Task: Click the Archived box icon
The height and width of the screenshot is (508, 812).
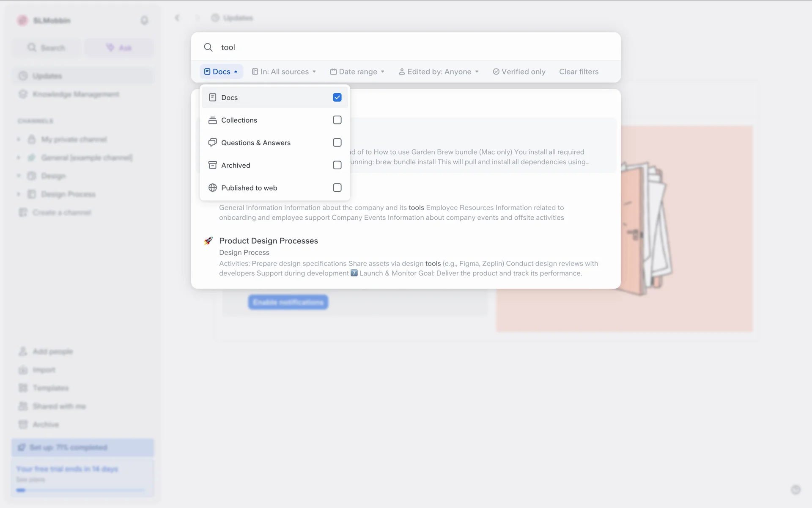Action: 212,165
